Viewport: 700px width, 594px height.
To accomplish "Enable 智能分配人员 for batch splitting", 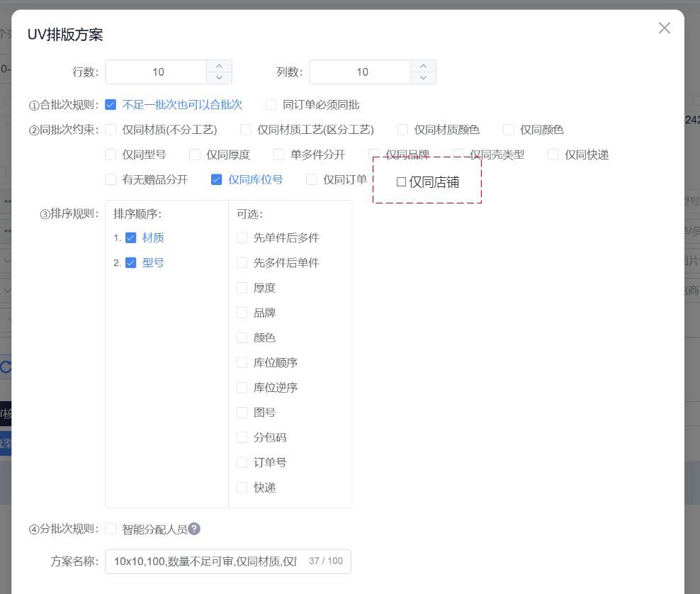I will (111, 529).
